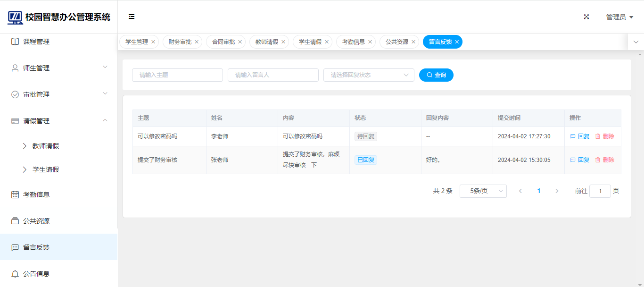The width and height of the screenshot is (644, 287).
Task: Switch to the 财务审批 tab
Action: tap(180, 42)
